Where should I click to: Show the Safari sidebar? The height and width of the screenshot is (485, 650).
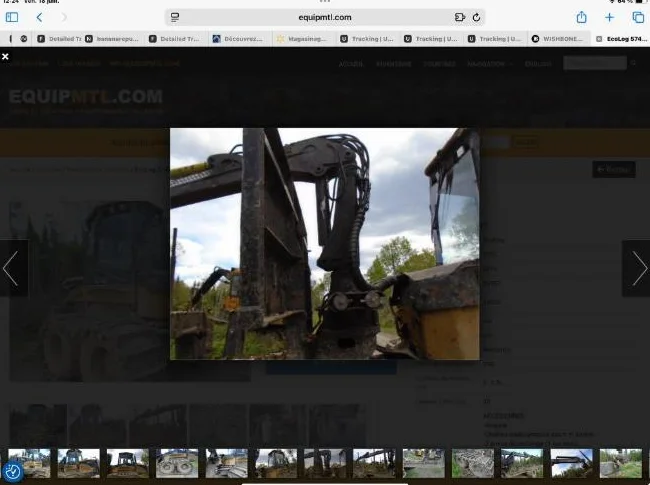pyautogui.click(x=12, y=17)
